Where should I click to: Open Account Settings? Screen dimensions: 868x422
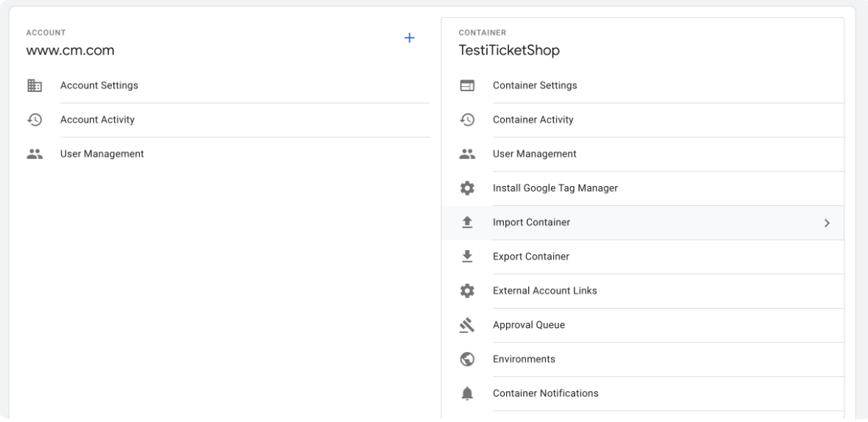99,86
